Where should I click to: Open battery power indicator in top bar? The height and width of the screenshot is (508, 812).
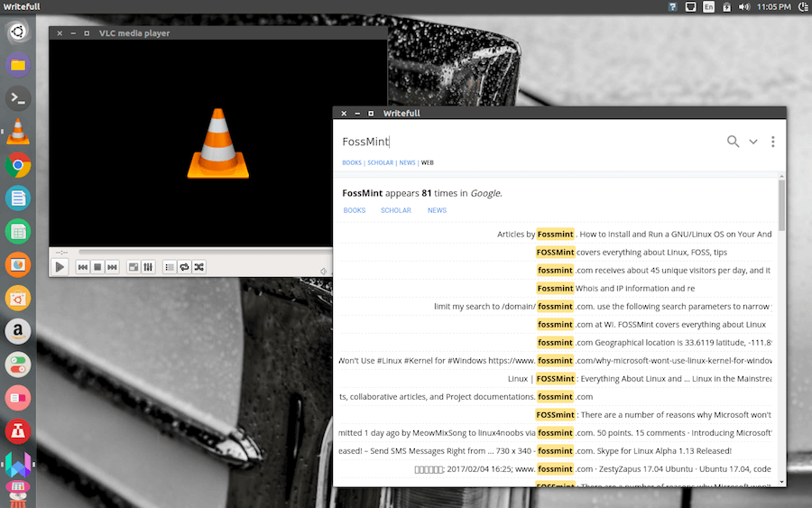(x=726, y=6)
